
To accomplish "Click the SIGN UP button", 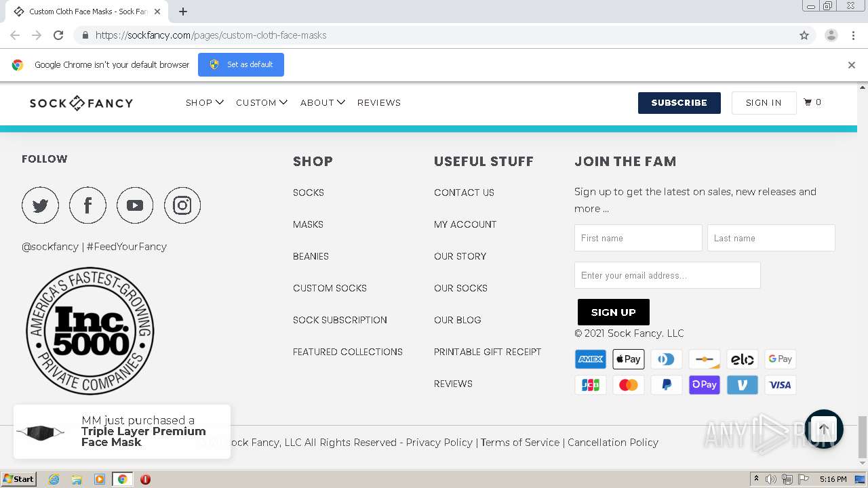I will (614, 312).
